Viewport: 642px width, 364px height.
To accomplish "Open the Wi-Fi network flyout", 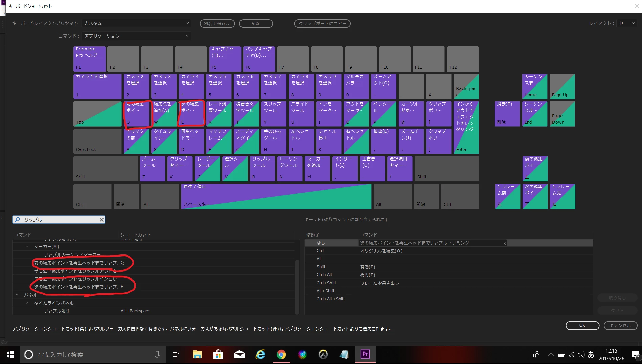I will point(571,355).
